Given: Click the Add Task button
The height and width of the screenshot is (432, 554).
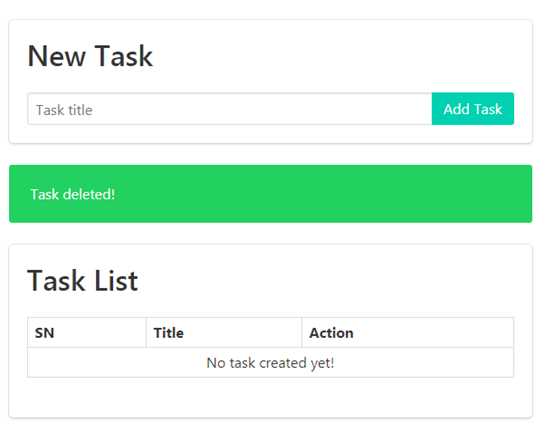Looking at the screenshot, I should pyautogui.click(x=472, y=109).
